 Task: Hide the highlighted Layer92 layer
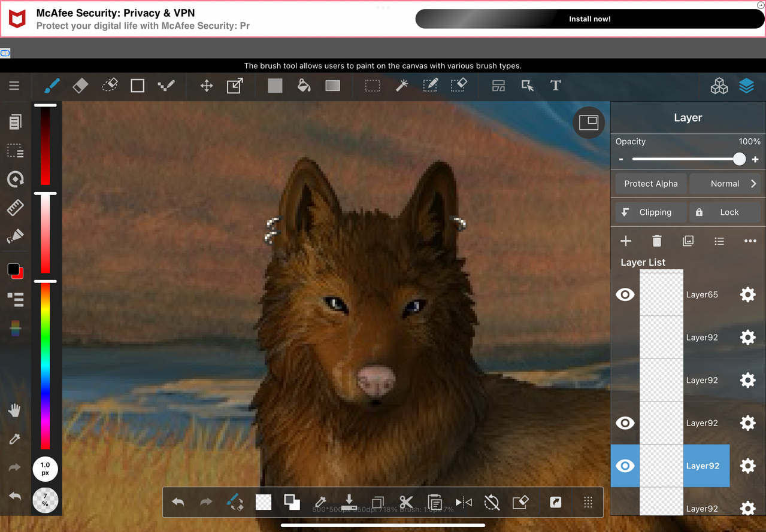625,466
